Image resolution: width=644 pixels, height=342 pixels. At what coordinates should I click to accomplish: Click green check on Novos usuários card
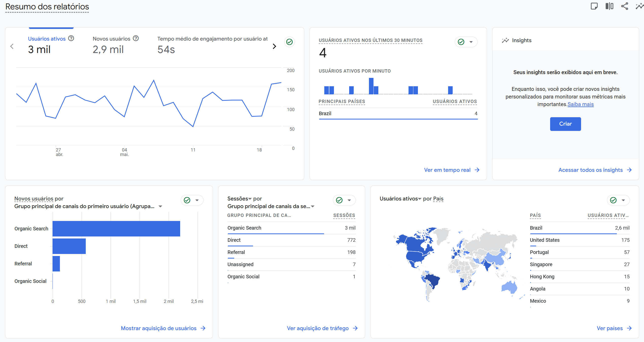[x=187, y=200]
